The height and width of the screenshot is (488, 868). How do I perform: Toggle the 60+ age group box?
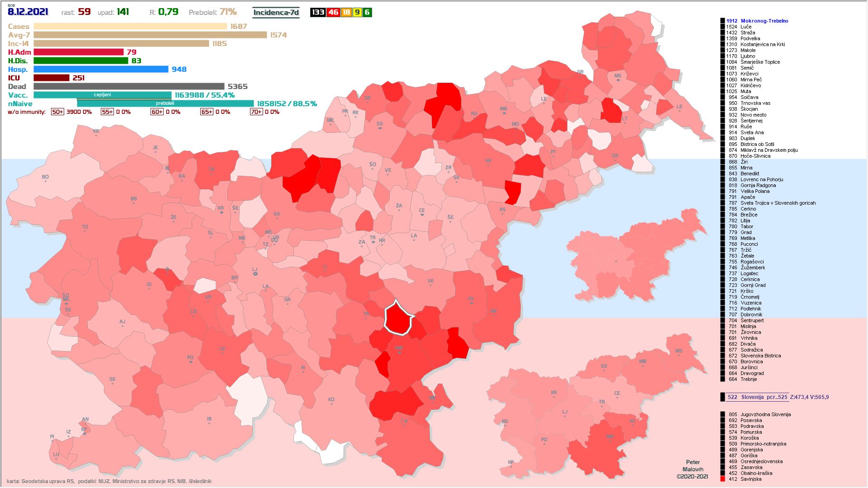point(157,112)
